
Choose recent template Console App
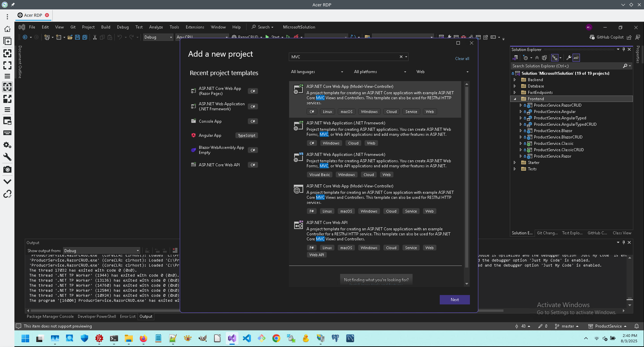click(224, 121)
